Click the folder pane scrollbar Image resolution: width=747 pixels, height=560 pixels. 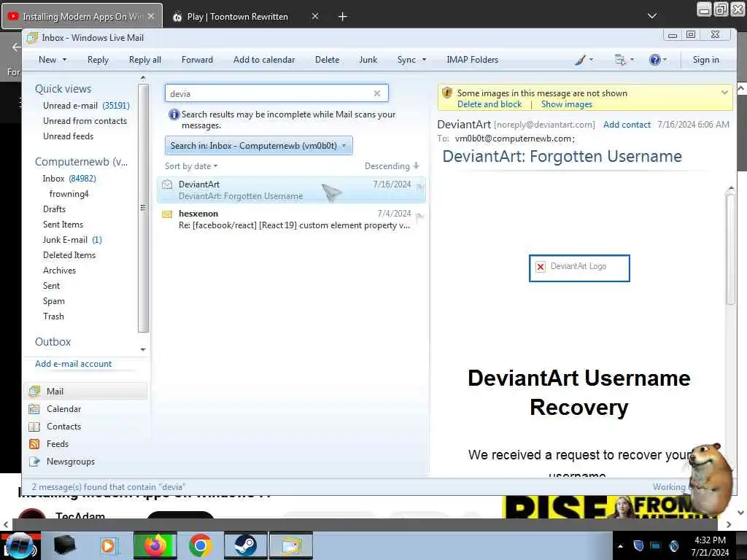[143, 208]
